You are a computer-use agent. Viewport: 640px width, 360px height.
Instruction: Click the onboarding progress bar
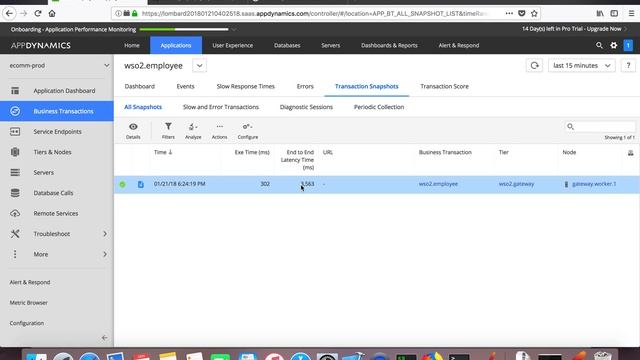click(184, 29)
